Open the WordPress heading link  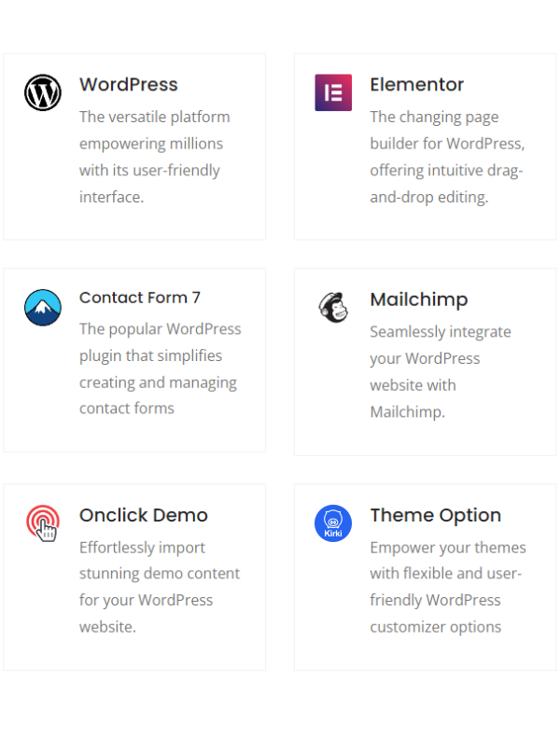tap(128, 84)
